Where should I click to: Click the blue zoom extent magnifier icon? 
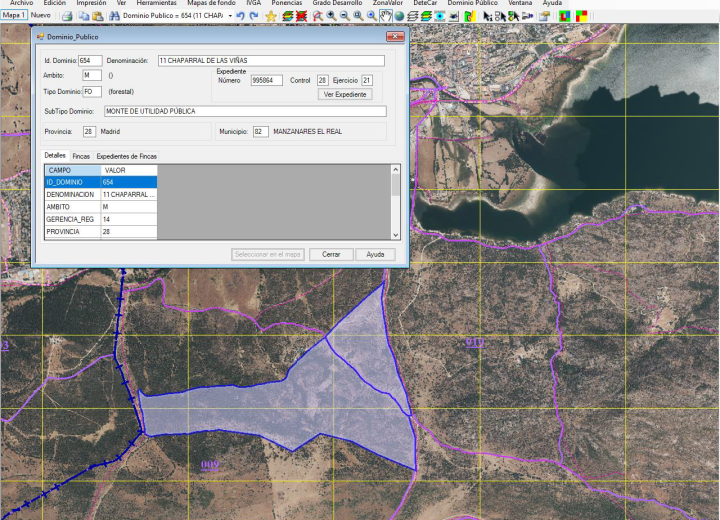click(x=372, y=17)
